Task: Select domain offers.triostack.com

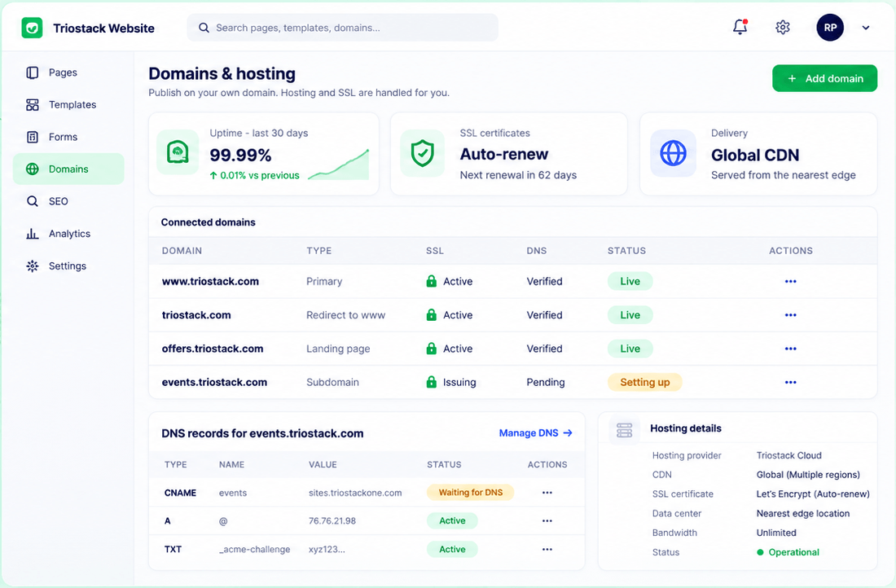Action: (213, 349)
